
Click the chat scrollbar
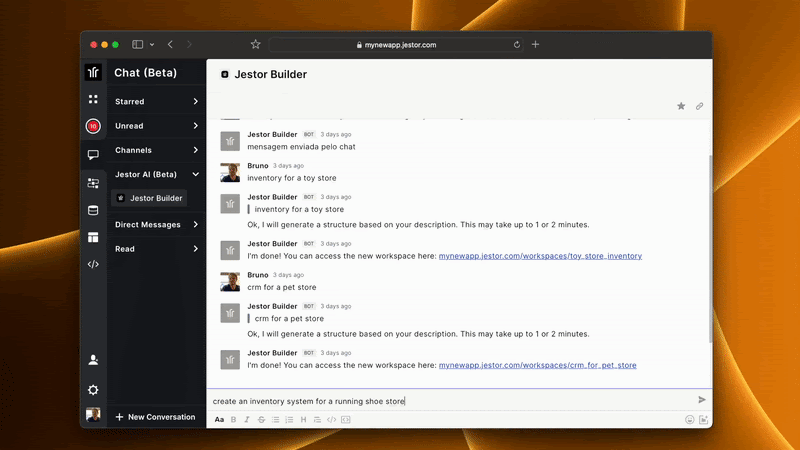tap(710, 249)
